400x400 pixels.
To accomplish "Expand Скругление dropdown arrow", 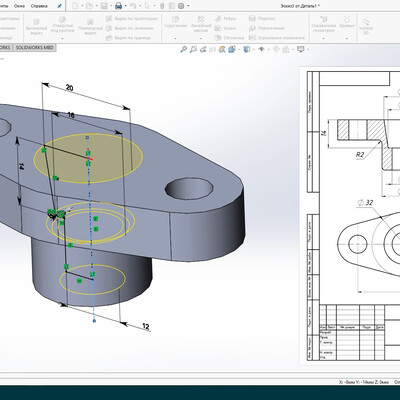I will (x=175, y=38).
